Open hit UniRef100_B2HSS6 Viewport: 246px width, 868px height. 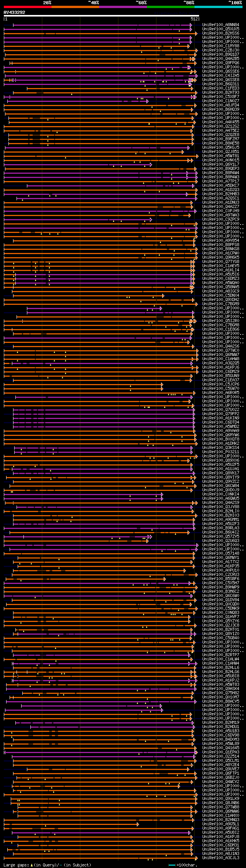click(221, 33)
